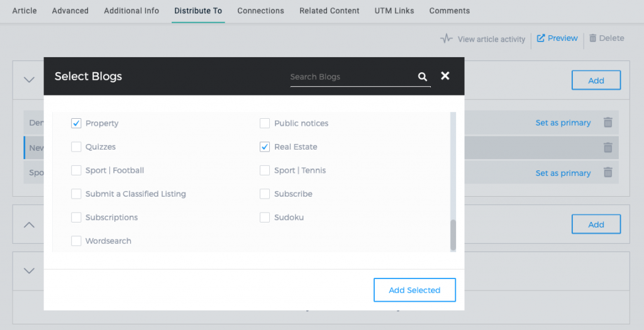Image resolution: width=644 pixels, height=330 pixels.
Task: Open the Article tab
Action: [x=25, y=11]
